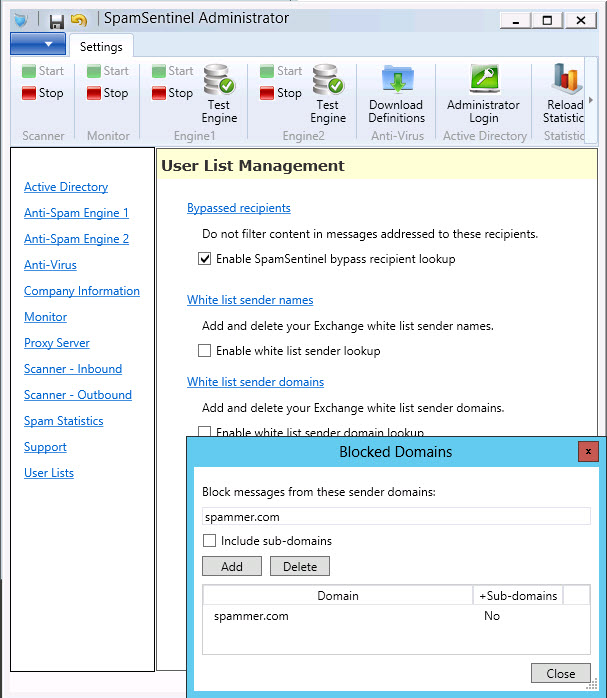Open Scanner - Inbound settings
The width and height of the screenshot is (607, 698).
coord(73,369)
